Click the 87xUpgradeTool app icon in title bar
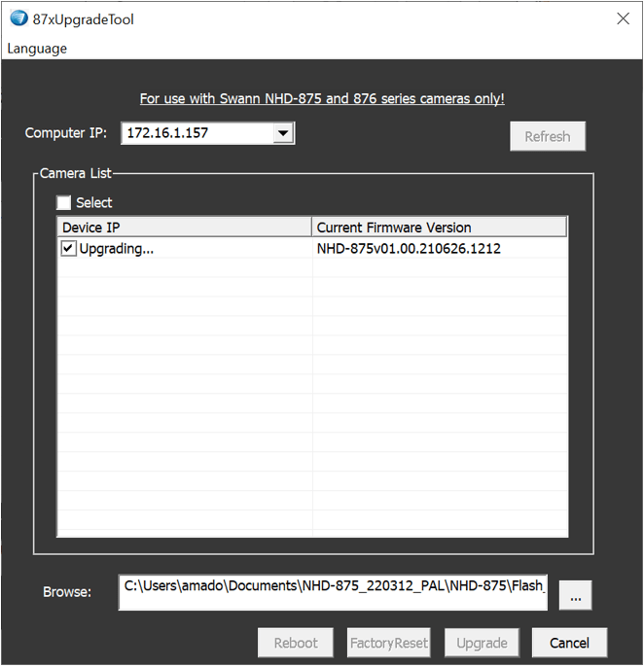The width and height of the screenshot is (644, 667). click(x=18, y=19)
